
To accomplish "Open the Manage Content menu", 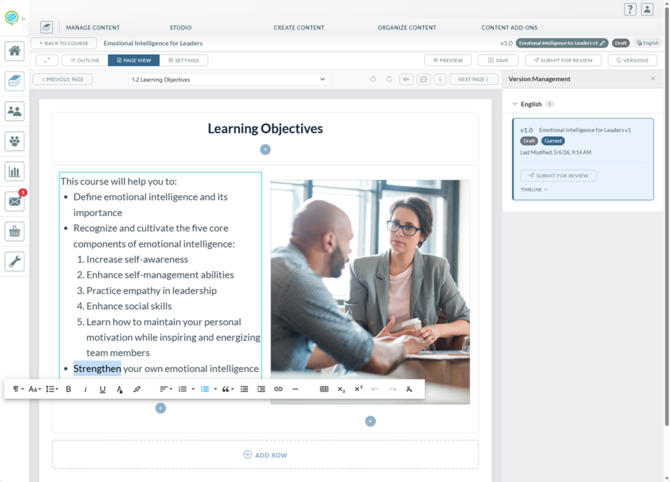I will click(x=93, y=28).
